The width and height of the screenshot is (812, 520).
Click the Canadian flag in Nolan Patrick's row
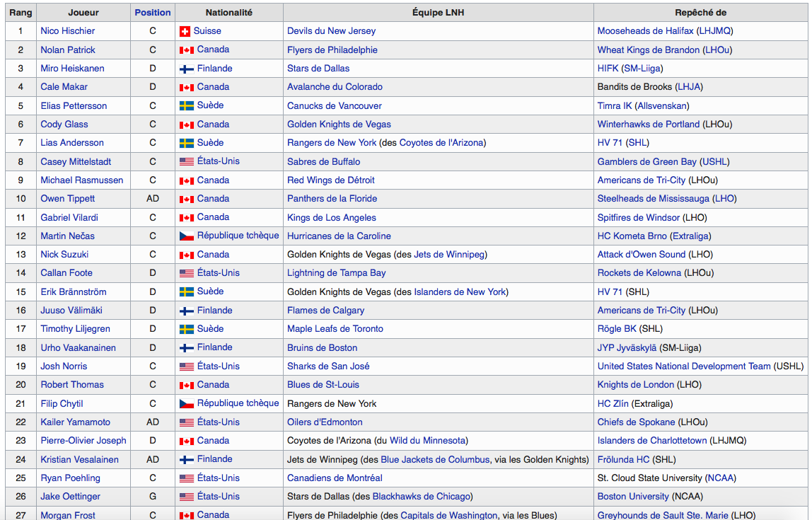[187, 50]
